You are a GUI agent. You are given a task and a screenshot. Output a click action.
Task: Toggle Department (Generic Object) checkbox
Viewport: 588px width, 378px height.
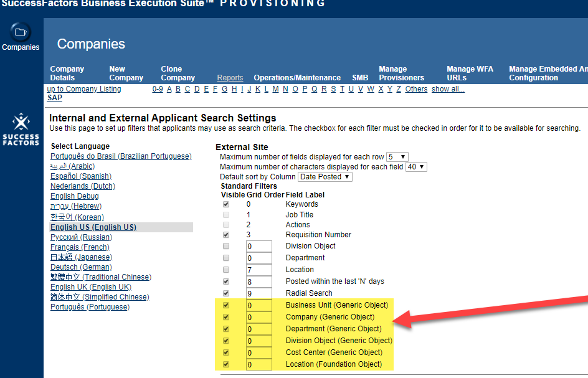tap(226, 329)
